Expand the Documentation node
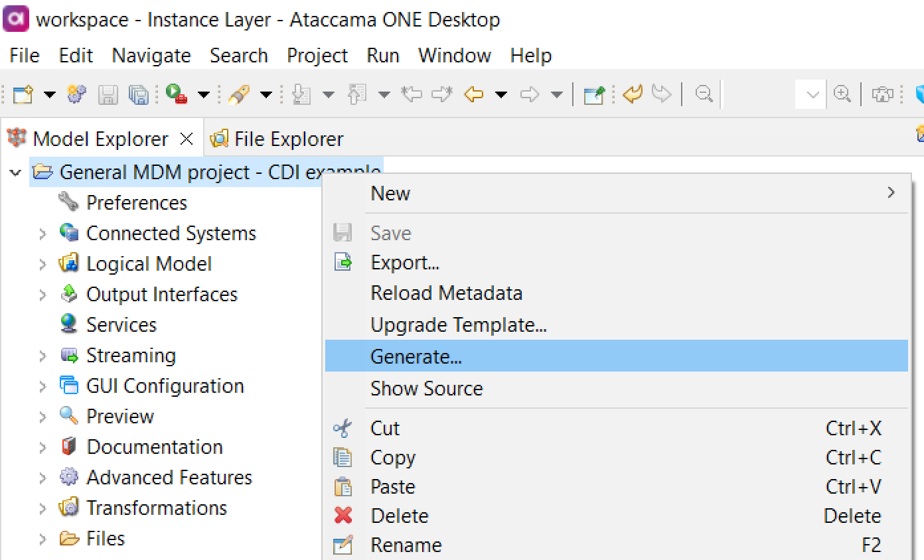924x560 pixels. [42, 447]
